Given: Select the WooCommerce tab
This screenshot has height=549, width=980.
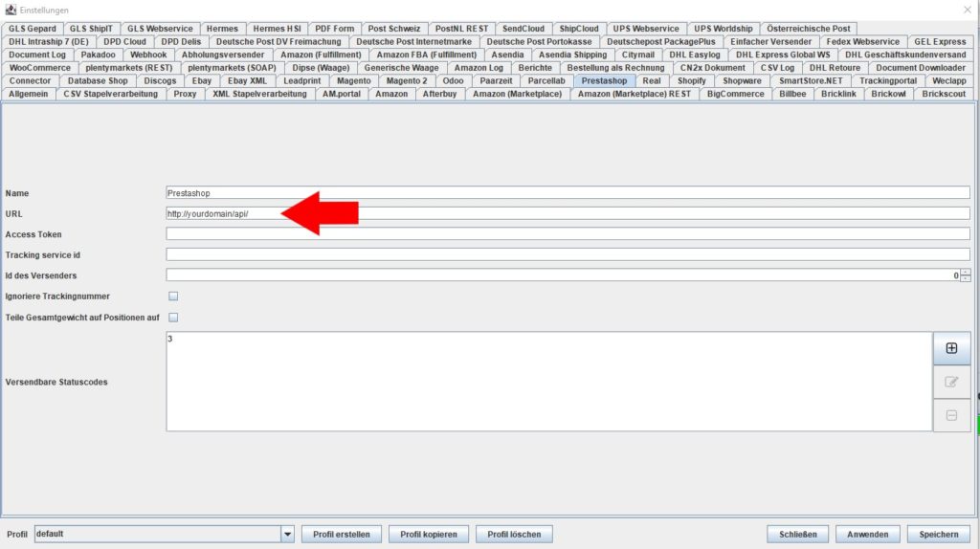Looking at the screenshot, I should (x=40, y=68).
